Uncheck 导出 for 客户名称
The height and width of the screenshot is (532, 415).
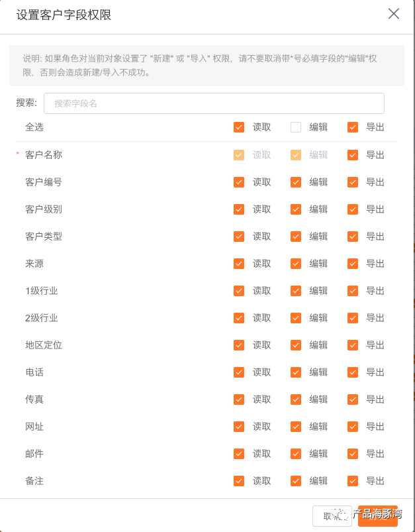(353, 155)
